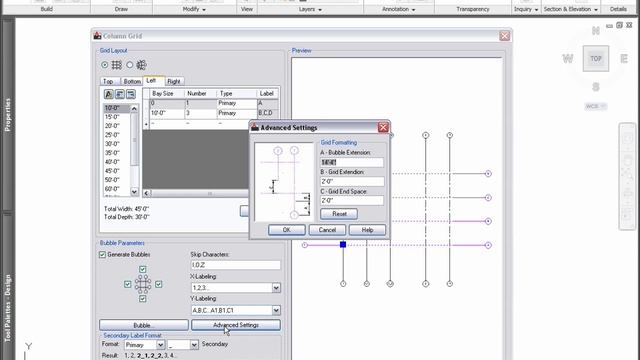Click the Advanced Settings button
The width and height of the screenshot is (640, 360).
236,325
